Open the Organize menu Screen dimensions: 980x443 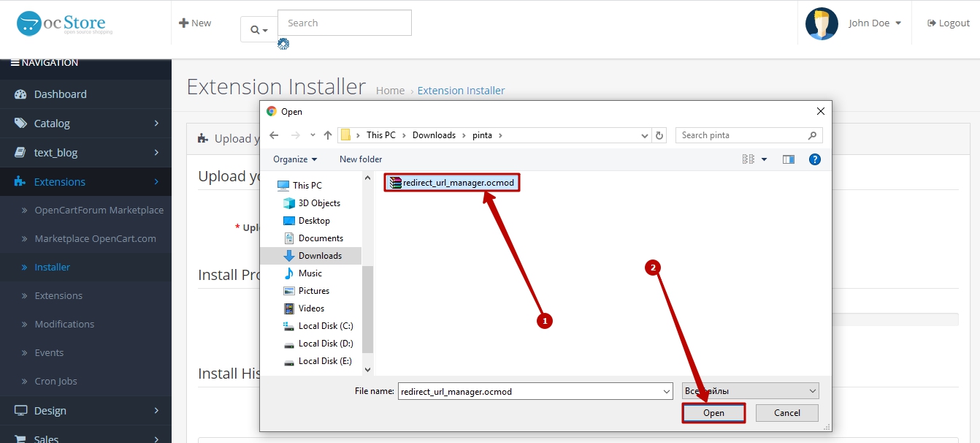click(x=295, y=159)
